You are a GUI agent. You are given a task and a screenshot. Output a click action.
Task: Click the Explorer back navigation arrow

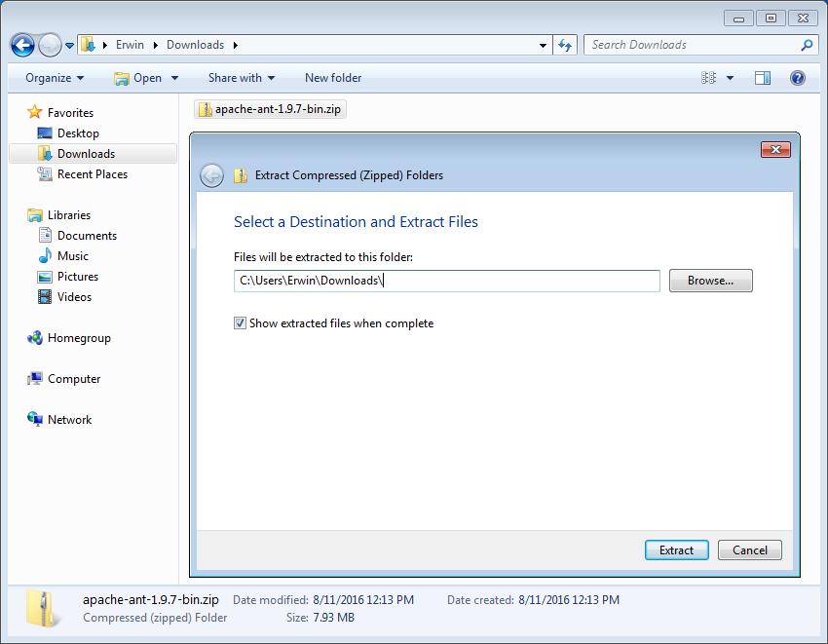click(x=22, y=45)
